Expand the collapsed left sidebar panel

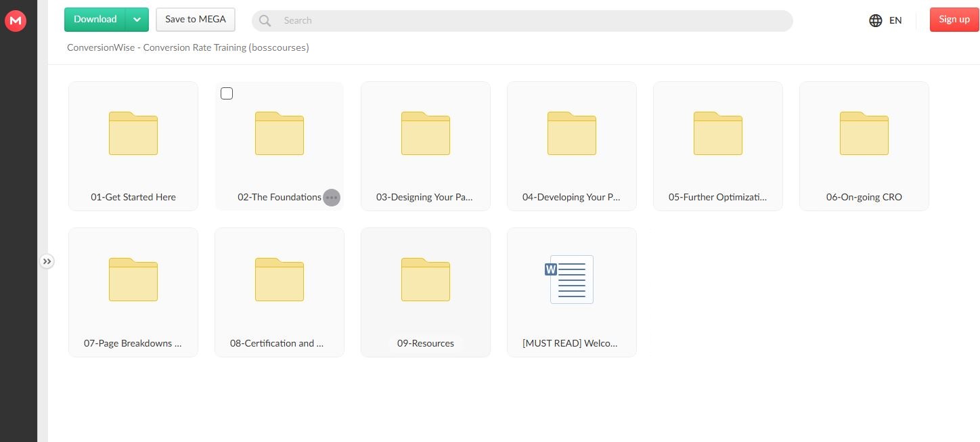click(46, 261)
